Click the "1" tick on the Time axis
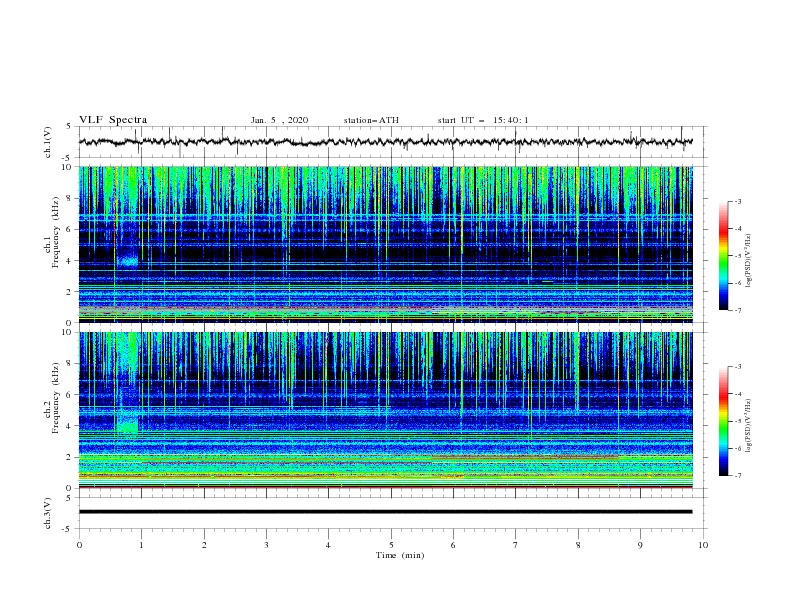792x612 pixels. [x=141, y=545]
